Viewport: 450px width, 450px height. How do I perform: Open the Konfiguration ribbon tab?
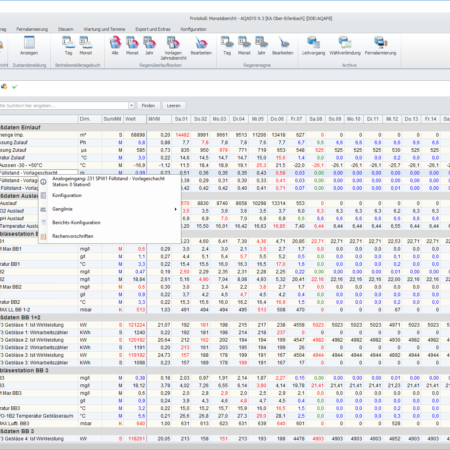pos(193,29)
